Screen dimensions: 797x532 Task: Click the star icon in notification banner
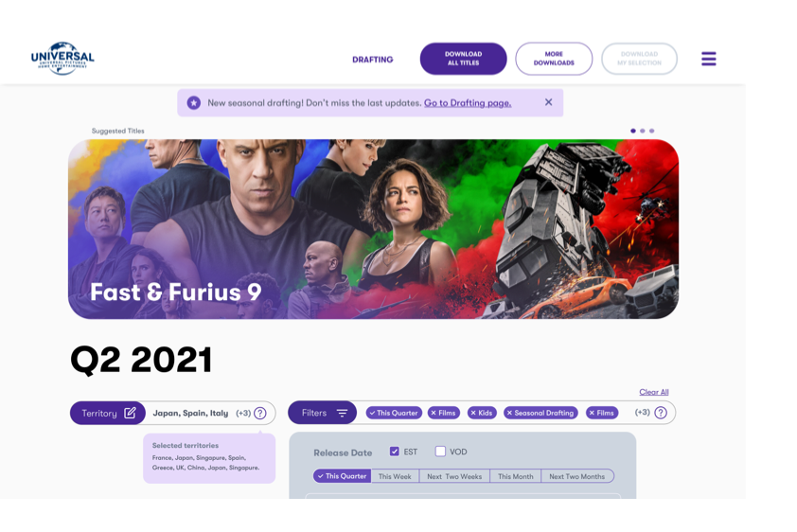pos(194,102)
